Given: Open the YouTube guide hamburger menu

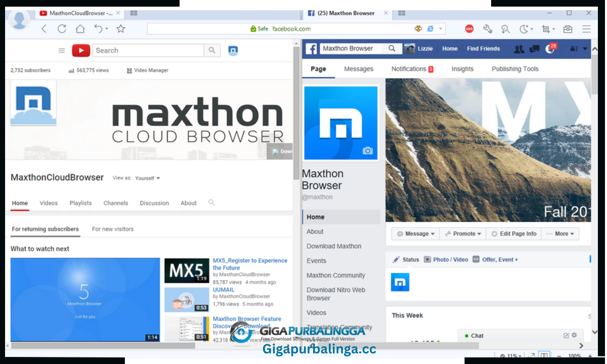Looking at the screenshot, I should click(x=62, y=51).
